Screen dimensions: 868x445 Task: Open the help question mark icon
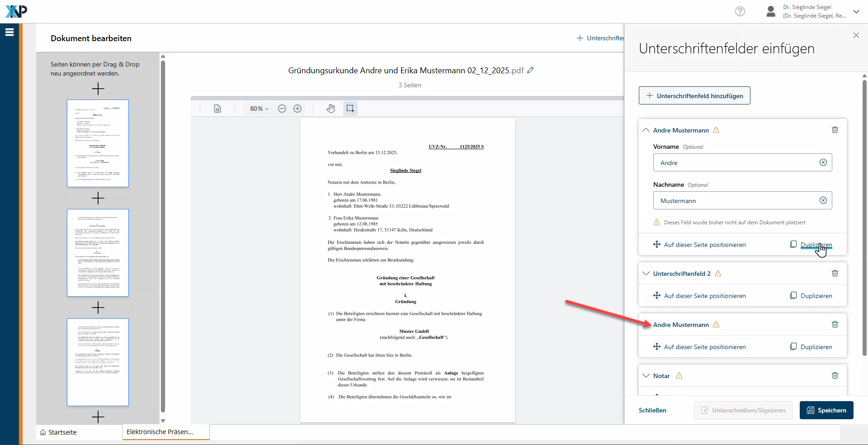point(740,11)
